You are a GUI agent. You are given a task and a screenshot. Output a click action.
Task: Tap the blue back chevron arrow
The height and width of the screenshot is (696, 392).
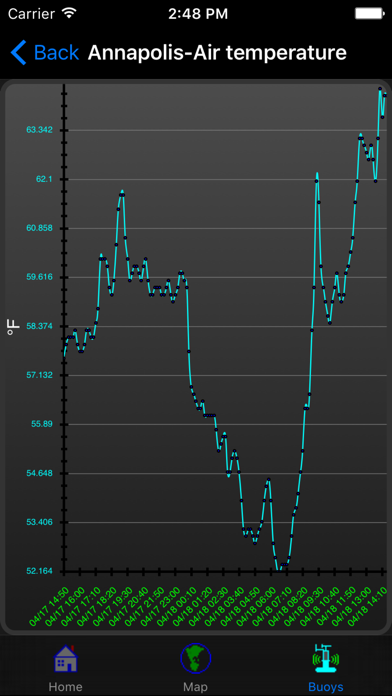coord(18,53)
